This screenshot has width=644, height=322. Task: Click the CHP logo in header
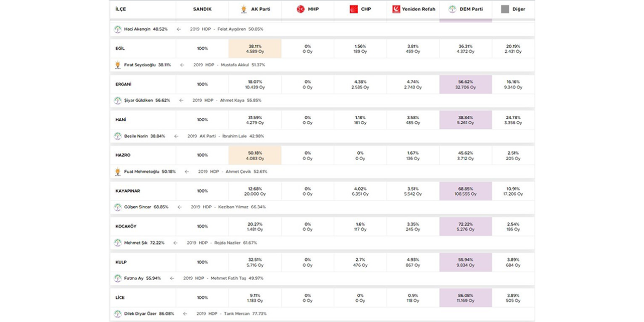click(x=354, y=9)
